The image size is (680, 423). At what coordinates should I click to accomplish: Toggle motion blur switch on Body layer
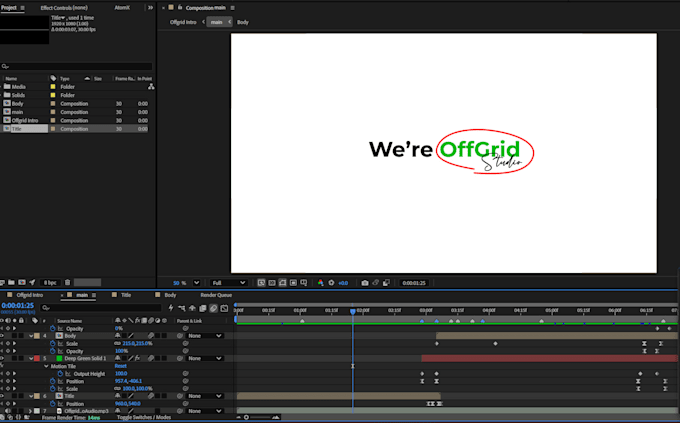151,336
